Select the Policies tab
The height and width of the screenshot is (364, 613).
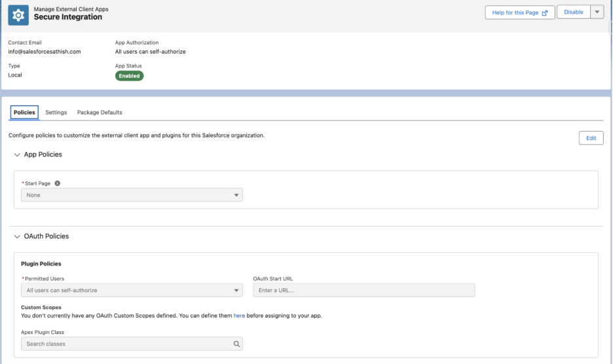[x=24, y=113]
